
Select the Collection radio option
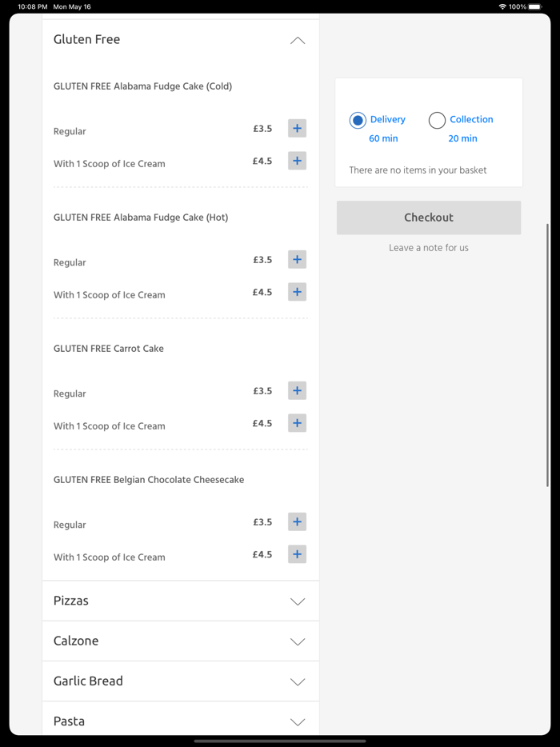pyautogui.click(x=437, y=120)
